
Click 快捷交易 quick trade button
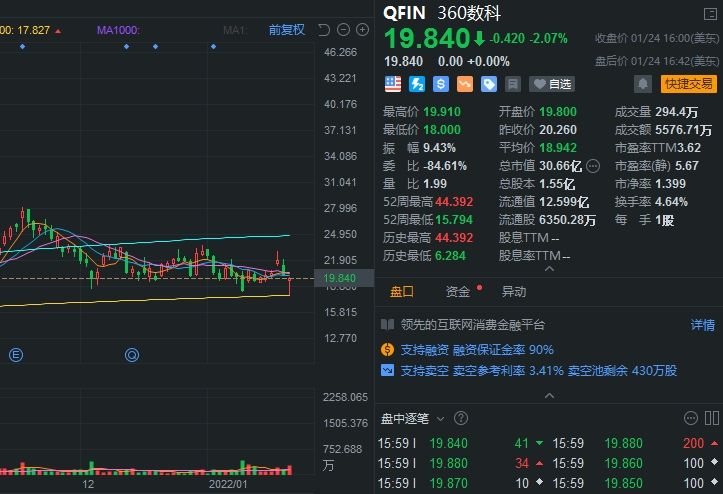690,84
